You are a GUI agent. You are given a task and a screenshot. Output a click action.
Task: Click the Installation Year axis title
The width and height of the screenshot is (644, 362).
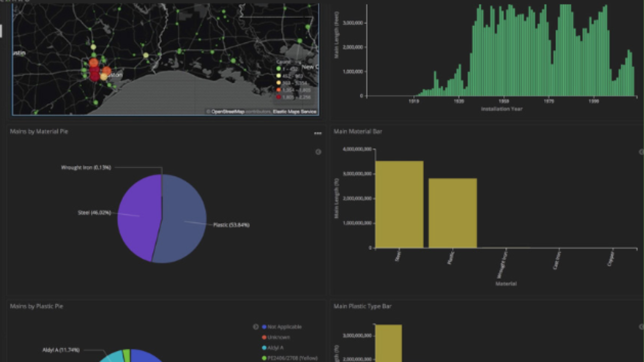(502, 109)
